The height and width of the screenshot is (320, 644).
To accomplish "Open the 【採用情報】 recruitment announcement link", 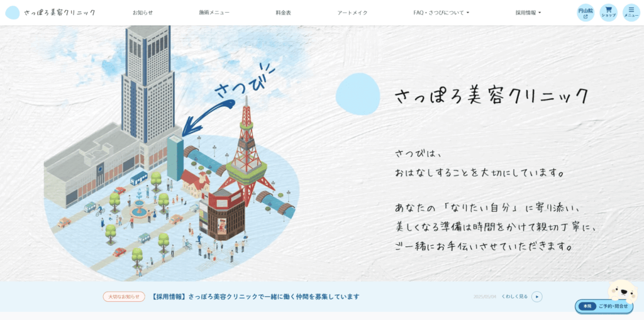I will 255,297.
